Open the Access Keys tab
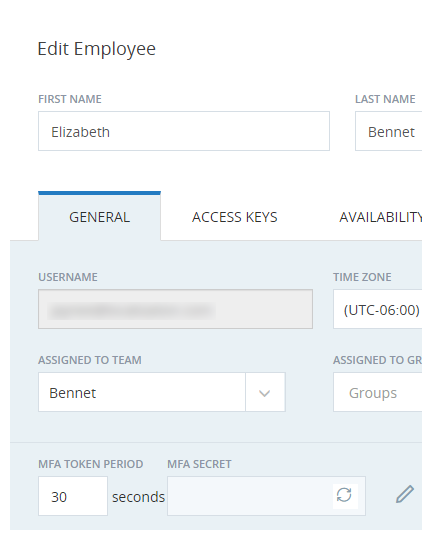Viewport: 434px width, 559px height. (x=235, y=217)
